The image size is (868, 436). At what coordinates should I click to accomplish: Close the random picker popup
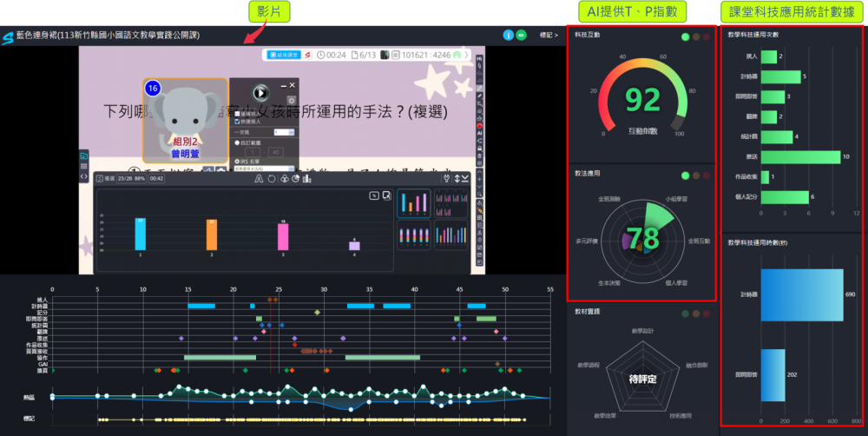tap(293, 85)
